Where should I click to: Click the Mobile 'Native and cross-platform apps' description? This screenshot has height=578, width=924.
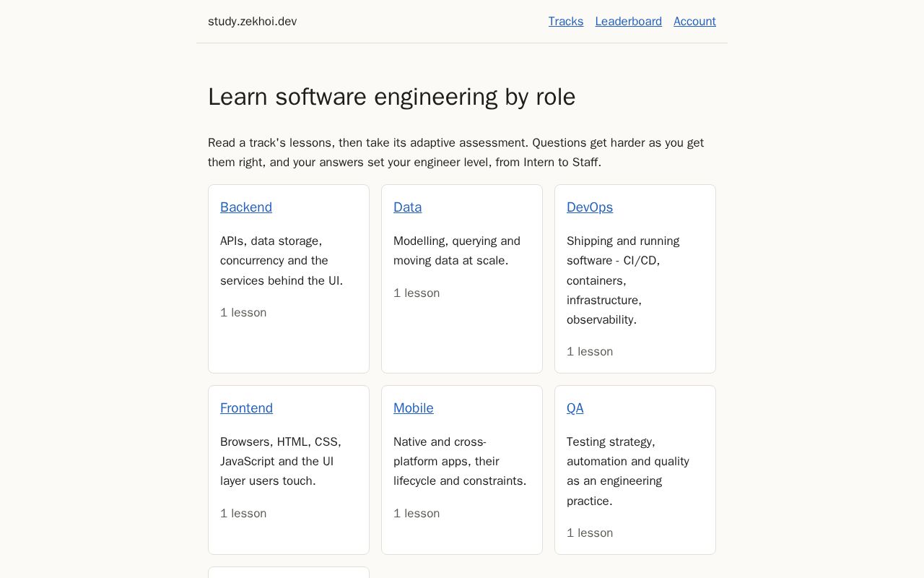click(x=460, y=462)
